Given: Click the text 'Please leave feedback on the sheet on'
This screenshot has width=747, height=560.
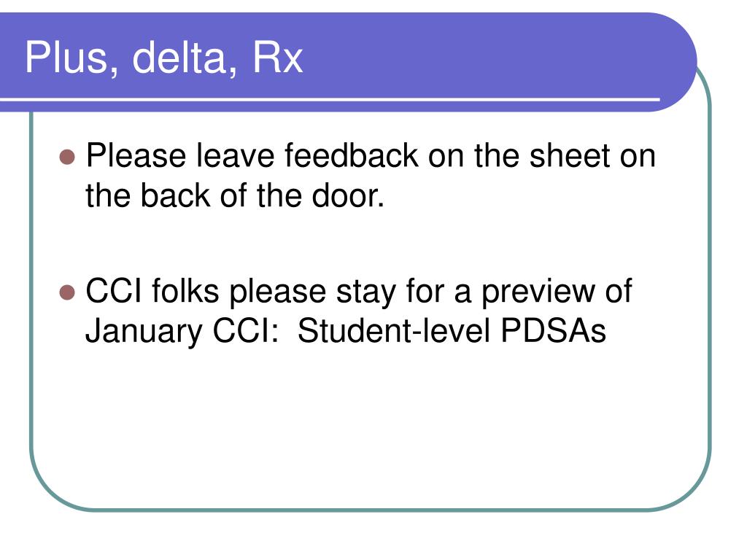Looking at the screenshot, I should pyautogui.click(x=371, y=155).
